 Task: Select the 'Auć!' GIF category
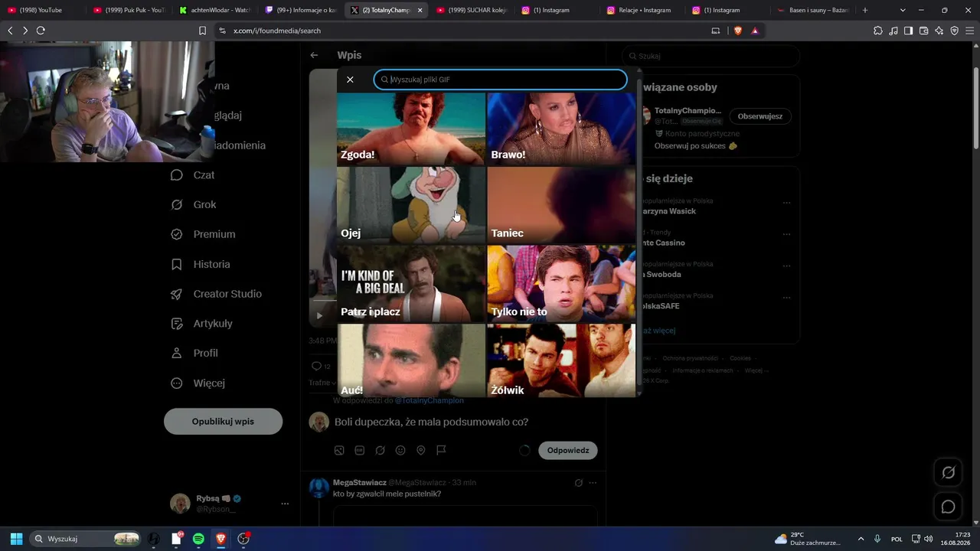pos(411,360)
